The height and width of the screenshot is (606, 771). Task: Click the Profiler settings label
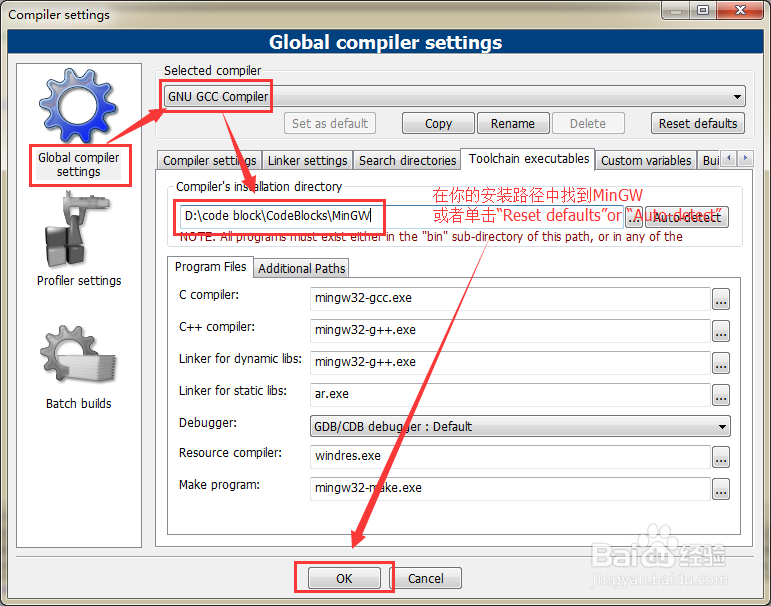coord(79,280)
